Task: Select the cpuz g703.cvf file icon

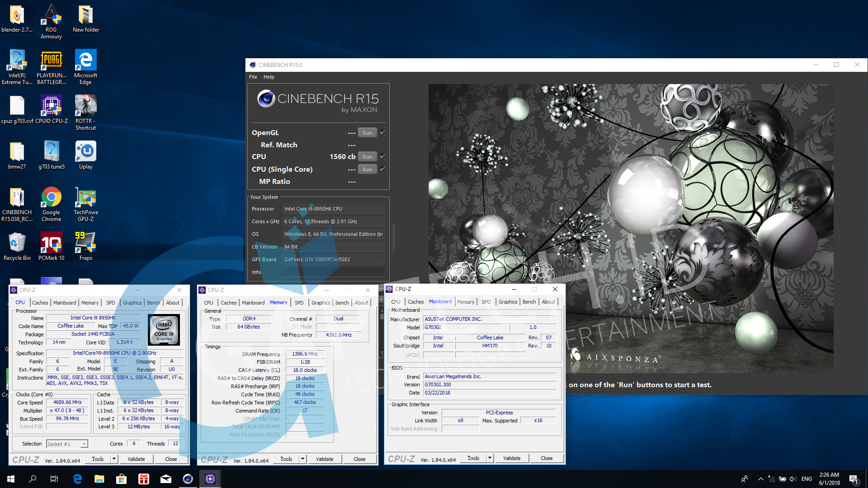Action: 17,110
